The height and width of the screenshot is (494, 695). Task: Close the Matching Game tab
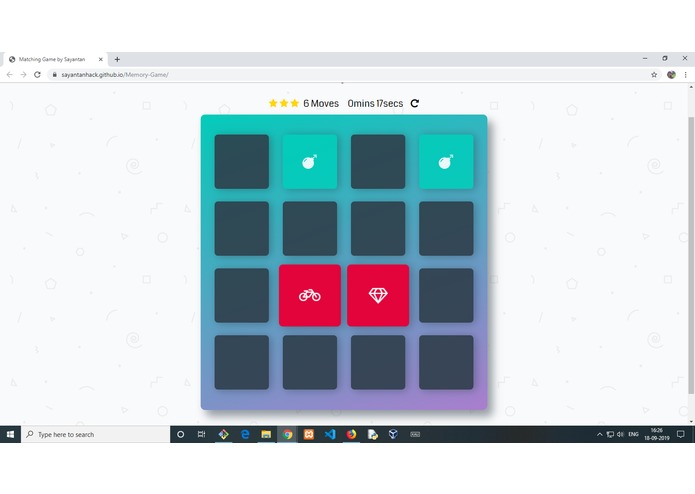click(x=101, y=59)
